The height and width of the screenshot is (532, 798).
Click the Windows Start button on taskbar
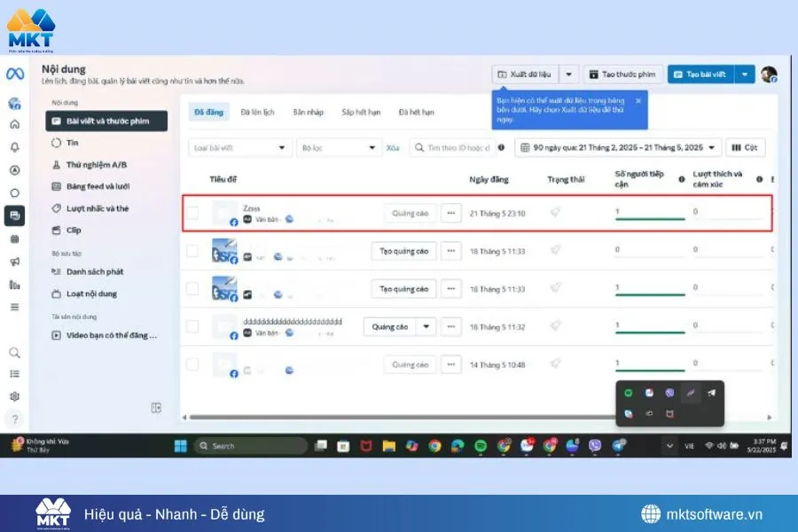181,445
